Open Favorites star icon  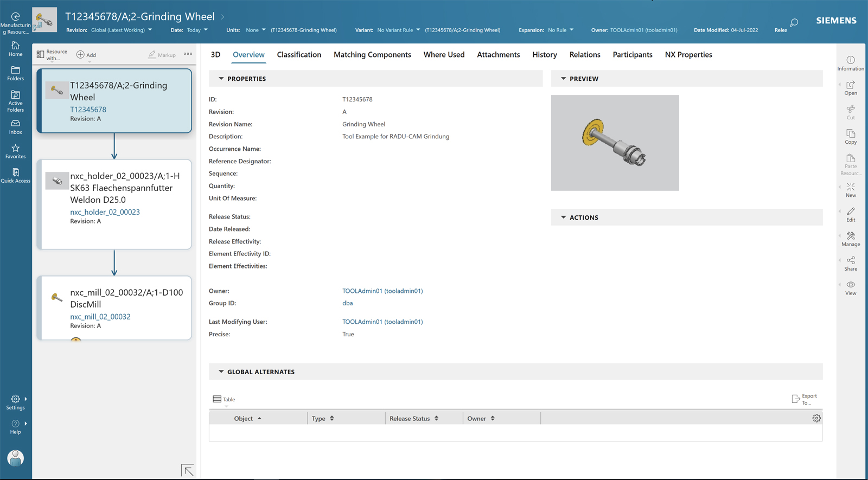click(x=15, y=151)
